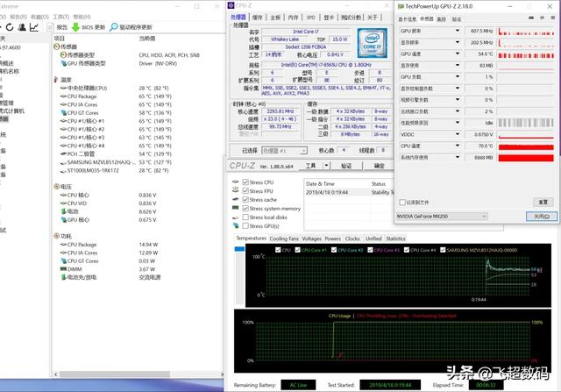Open the 处理器 #1 selection combo in CPU-Z
The width and height of the screenshot is (561, 392).
[x=284, y=151]
